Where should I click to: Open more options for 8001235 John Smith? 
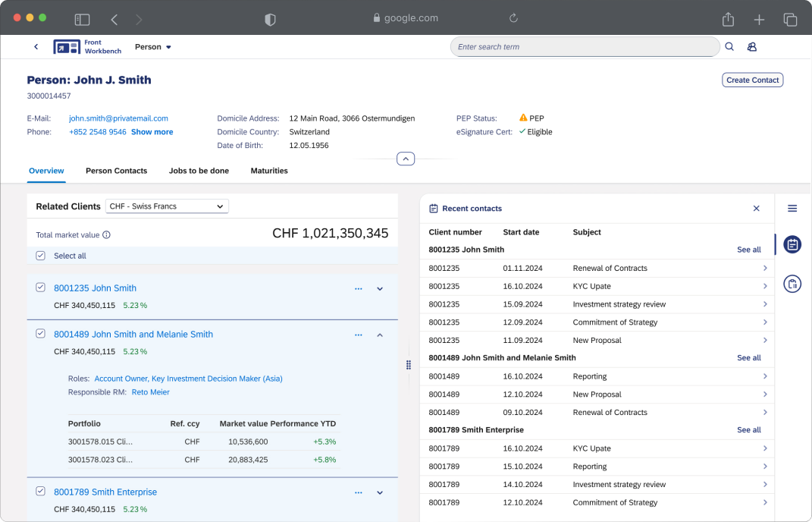(359, 288)
